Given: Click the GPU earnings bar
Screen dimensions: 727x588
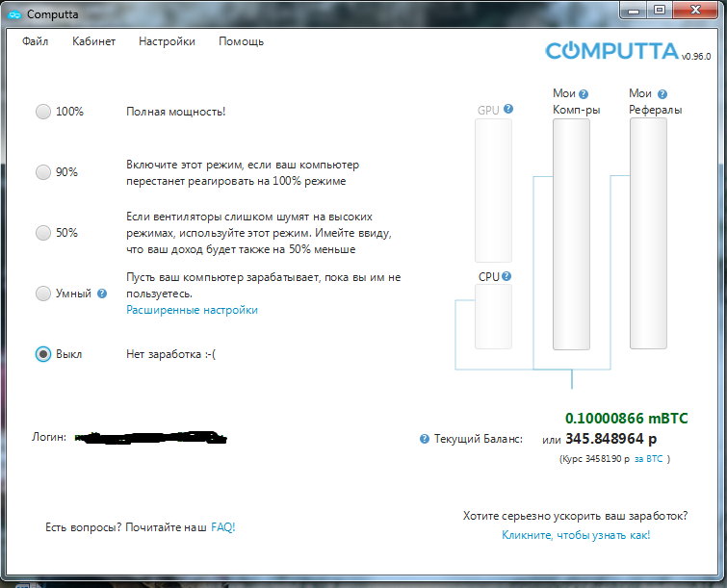Looking at the screenshot, I should point(493,191).
